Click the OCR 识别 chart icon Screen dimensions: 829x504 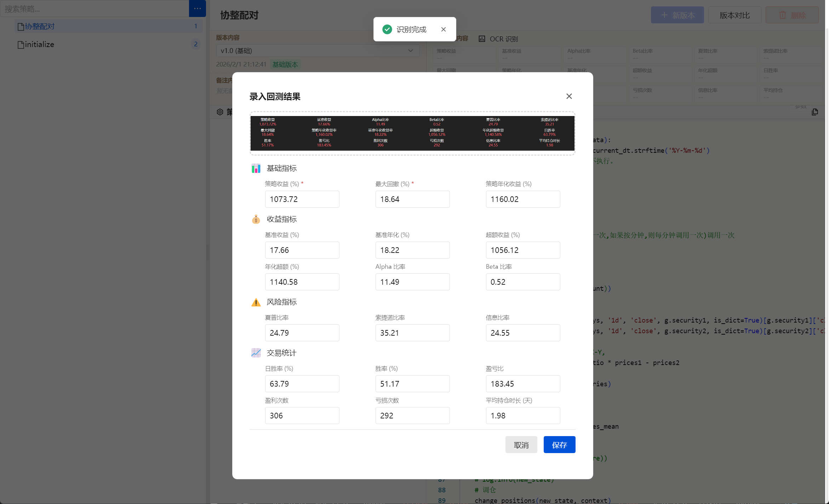[x=482, y=39]
